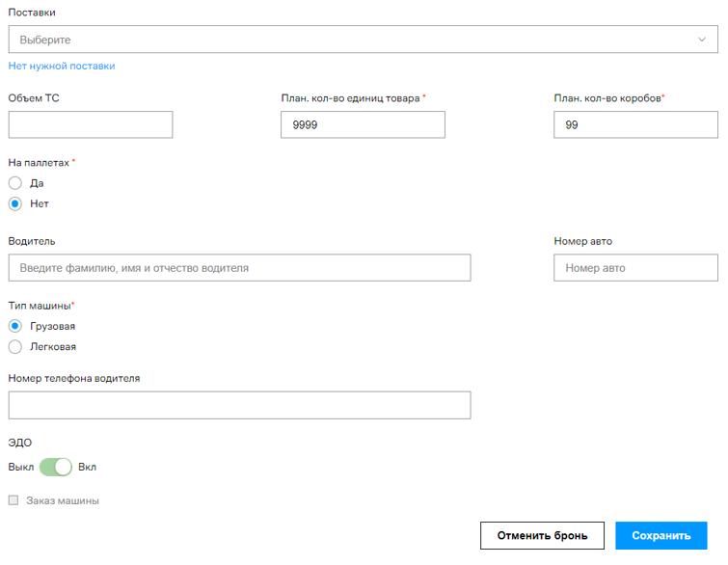Focus the Номер авто input
The width and height of the screenshot is (728, 565).
click(635, 268)
